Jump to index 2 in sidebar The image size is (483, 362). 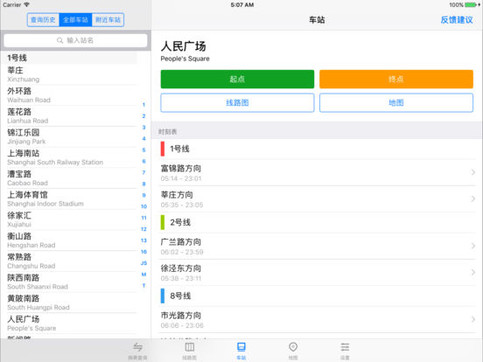point(144,116)
